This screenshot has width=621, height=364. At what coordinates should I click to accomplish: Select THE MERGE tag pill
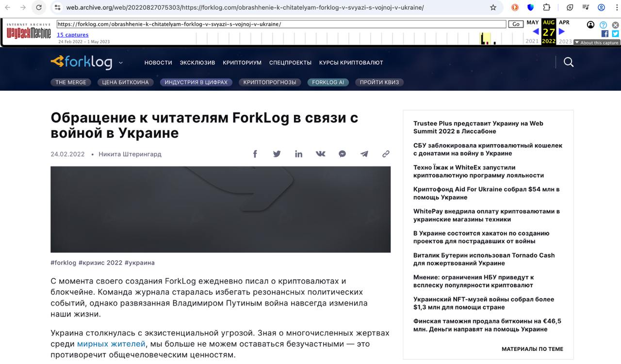(71, 82)
